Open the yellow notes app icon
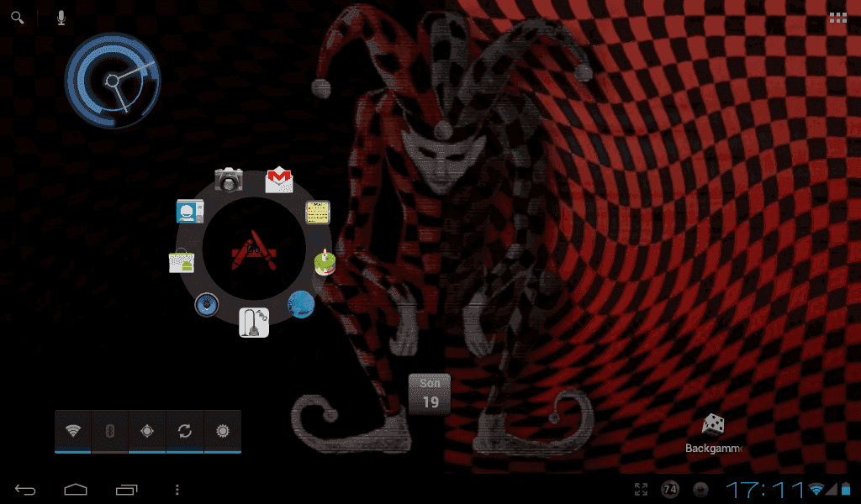This screenshot has width=861, height=504. (317, 213)
